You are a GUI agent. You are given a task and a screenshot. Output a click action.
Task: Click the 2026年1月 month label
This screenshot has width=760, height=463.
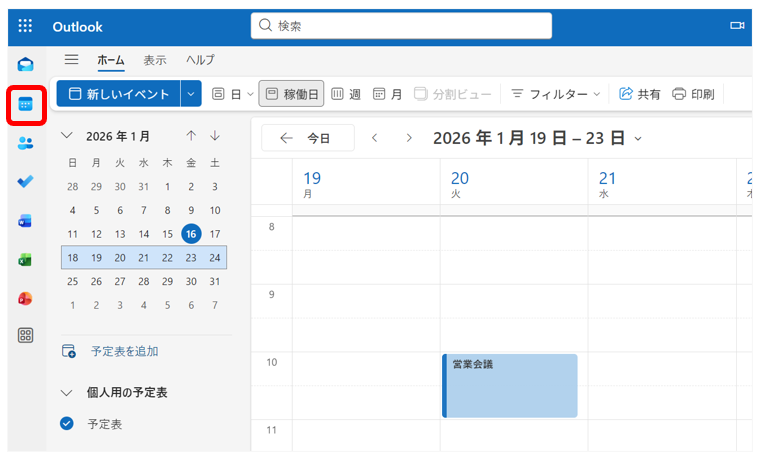point(118,136)
